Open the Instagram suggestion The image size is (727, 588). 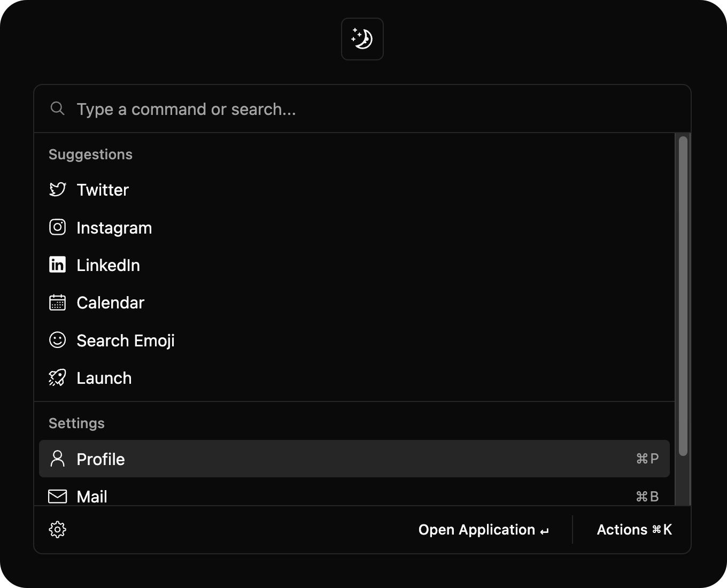click(354, 228)
